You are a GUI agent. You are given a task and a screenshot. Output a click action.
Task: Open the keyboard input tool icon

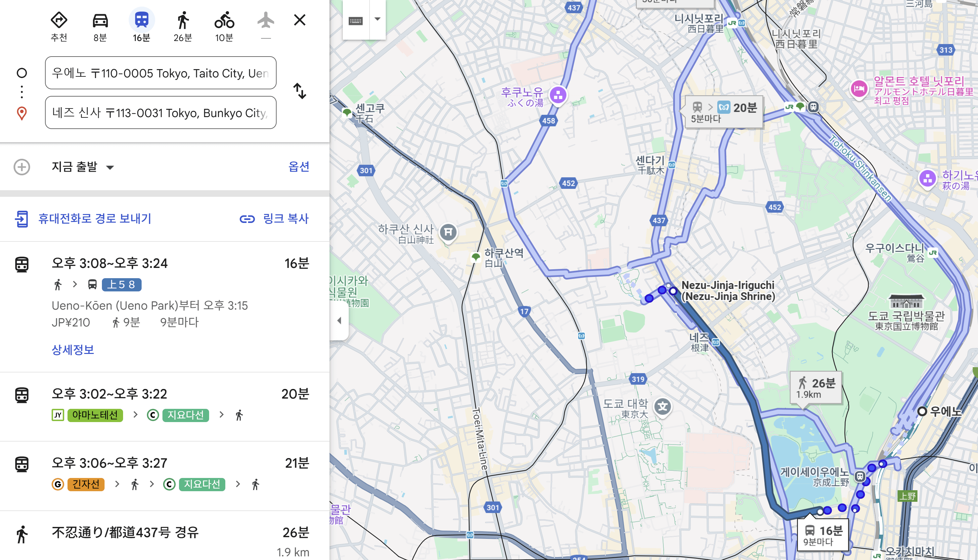pos(355,21)
